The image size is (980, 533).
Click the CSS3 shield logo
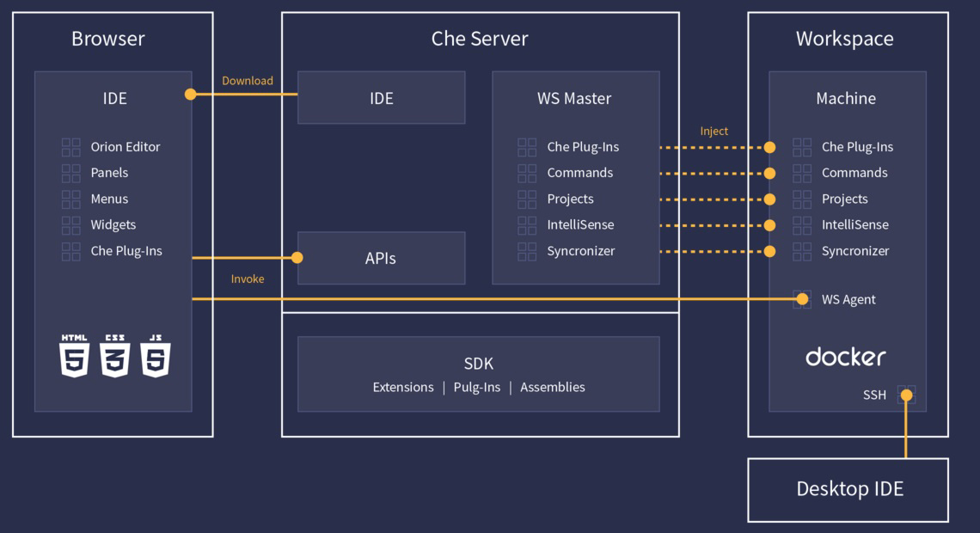click(x=115, y=356)
